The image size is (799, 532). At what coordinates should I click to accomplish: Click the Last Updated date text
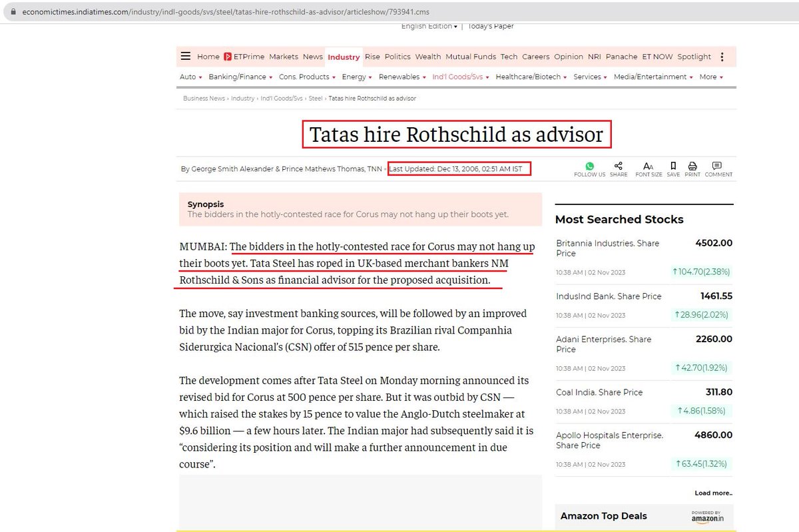[455, 169]
